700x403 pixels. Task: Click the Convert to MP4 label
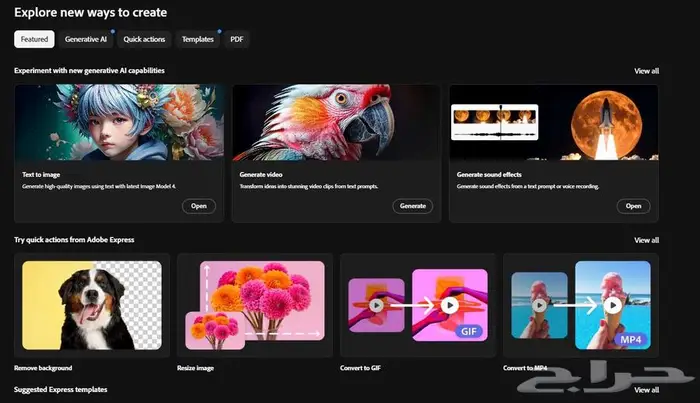click(525, 368)
